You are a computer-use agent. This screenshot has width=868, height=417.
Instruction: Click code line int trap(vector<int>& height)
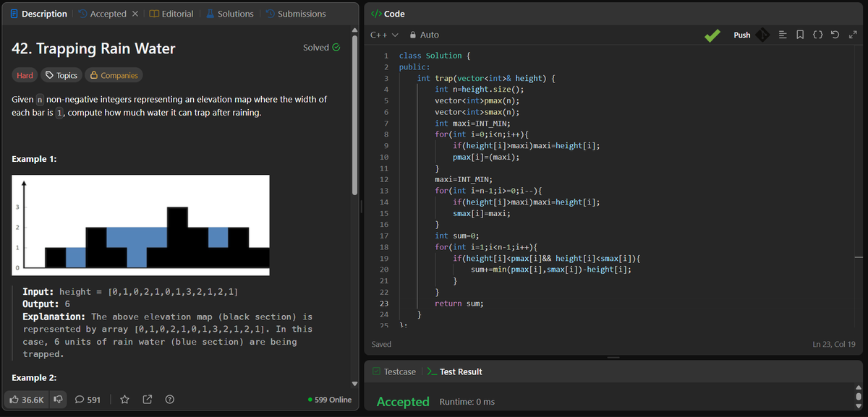click(486, 78)
